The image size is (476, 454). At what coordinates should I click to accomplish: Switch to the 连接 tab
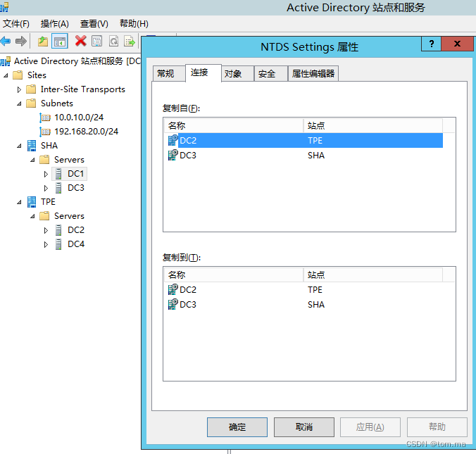click(203, 72)
